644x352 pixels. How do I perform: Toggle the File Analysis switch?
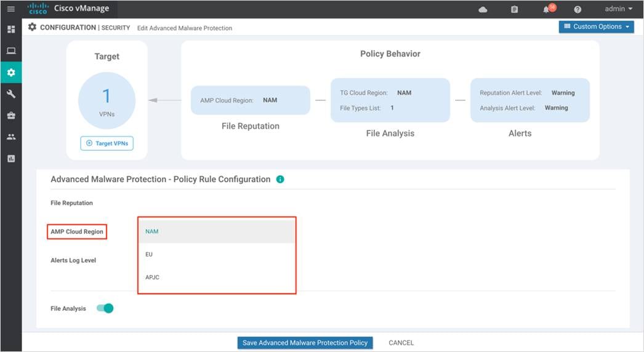point(105,308)
